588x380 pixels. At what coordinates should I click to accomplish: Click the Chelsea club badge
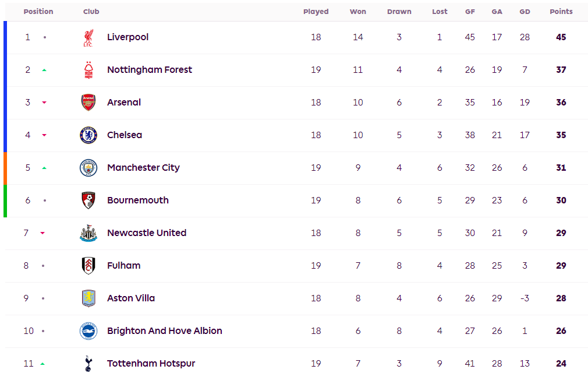coord(88,135)
